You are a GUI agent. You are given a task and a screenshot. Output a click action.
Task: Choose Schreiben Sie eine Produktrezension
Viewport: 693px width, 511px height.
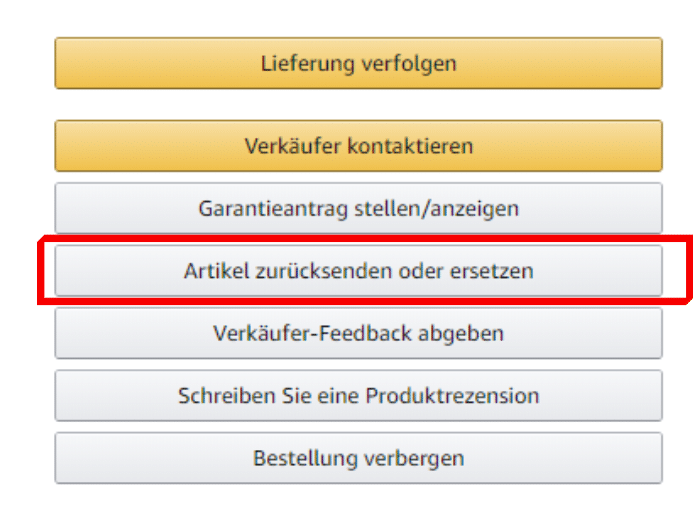[358, 396]
